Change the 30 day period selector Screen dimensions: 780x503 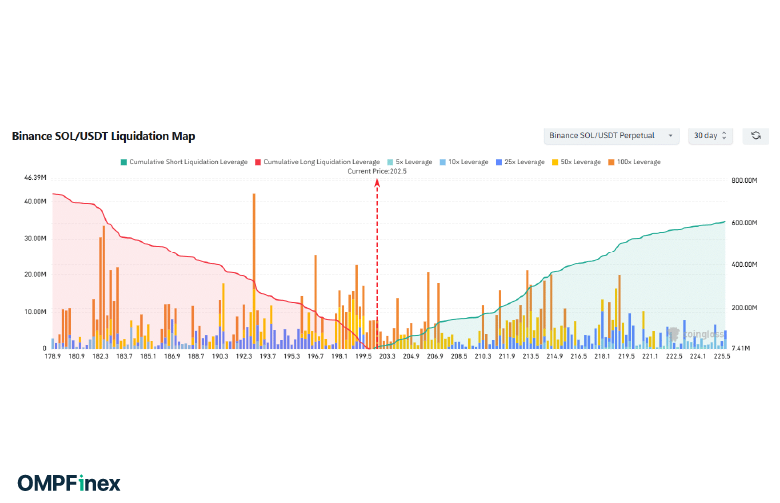pos(710,135)
